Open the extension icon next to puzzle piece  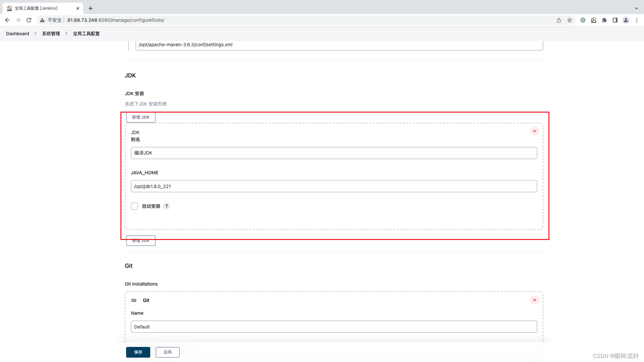594,20
